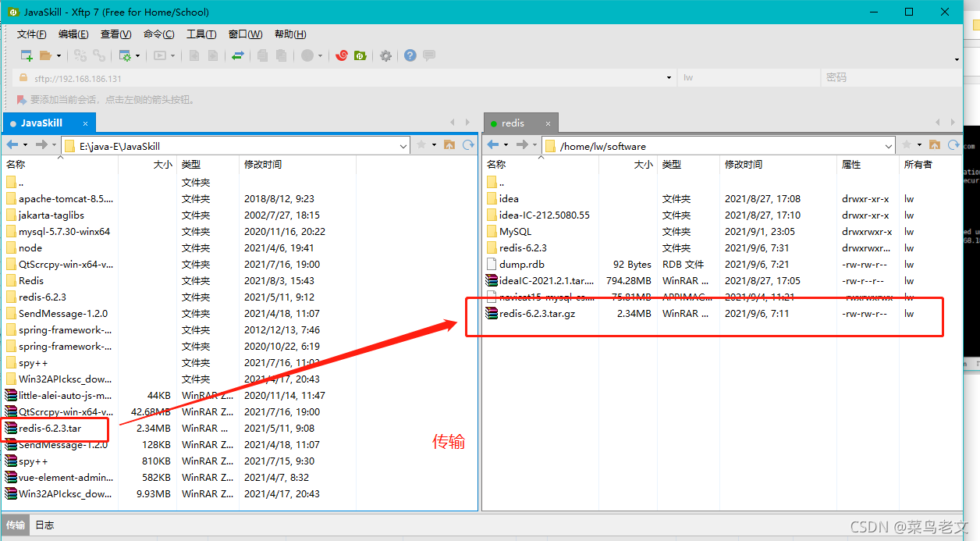Open help with the blue question-mark icon
The height and width of the screenshot is (541, 980).
[410, 55]
